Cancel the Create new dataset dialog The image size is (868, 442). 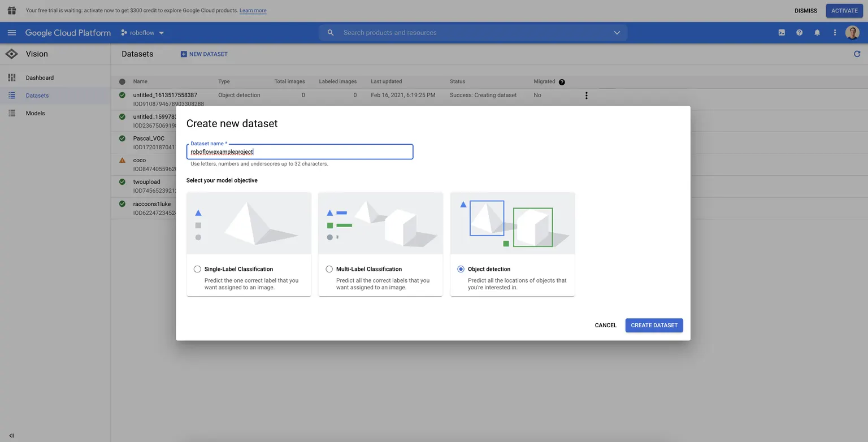pos(605,325)
